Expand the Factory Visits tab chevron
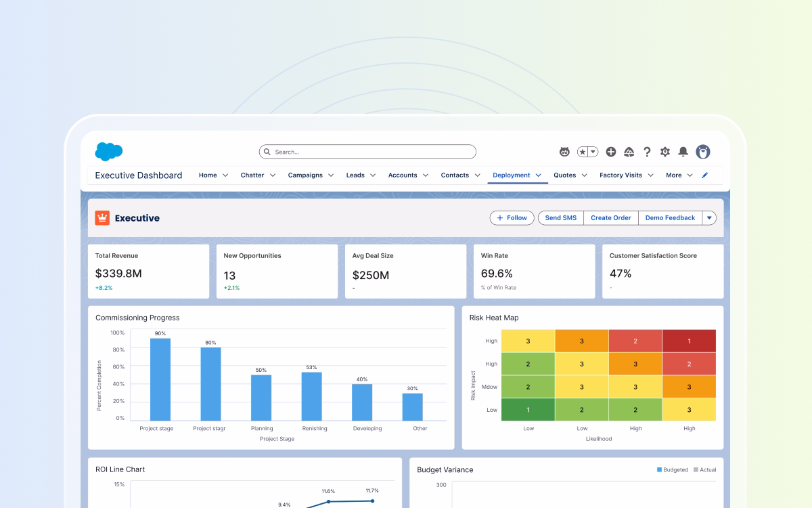Viewport: 812px width, 508px height. [x=650, y=175]
